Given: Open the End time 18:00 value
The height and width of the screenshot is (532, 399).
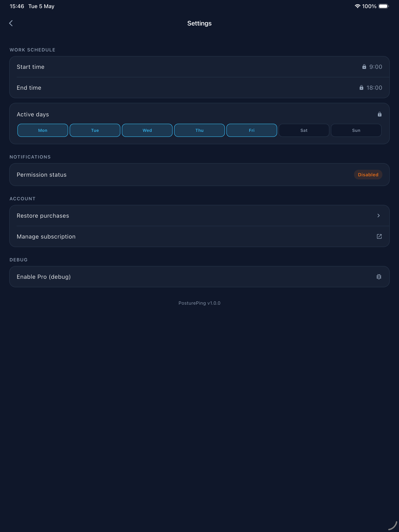Looking at the screenshot, I should coord(374,88).
